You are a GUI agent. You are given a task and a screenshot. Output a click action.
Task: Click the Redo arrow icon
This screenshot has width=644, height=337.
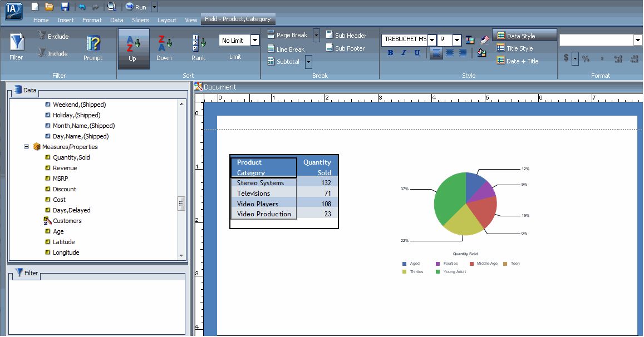[96, 7]
